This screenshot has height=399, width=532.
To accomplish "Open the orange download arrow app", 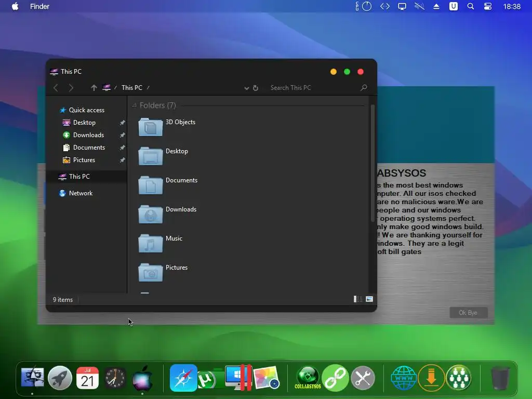I will [x=431, y=378].
